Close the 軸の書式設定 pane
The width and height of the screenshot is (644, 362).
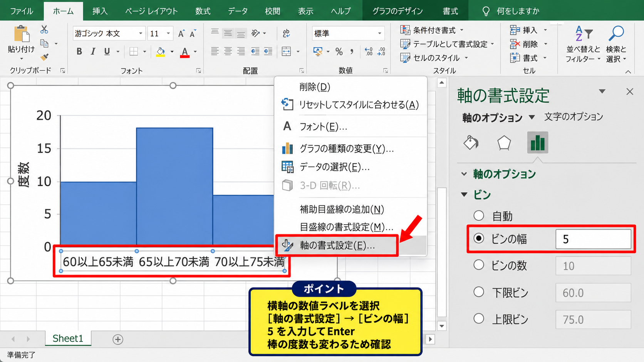(x=630, y=92)
